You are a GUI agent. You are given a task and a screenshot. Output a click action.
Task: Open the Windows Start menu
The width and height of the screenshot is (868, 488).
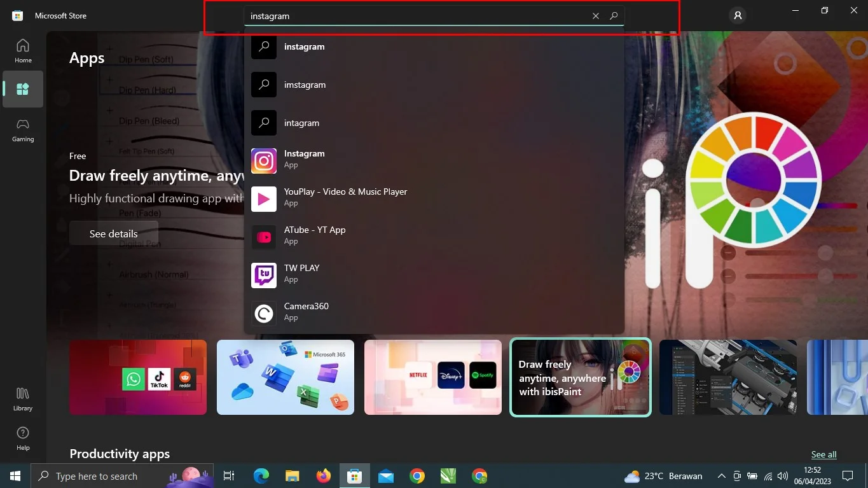point(15,476)
